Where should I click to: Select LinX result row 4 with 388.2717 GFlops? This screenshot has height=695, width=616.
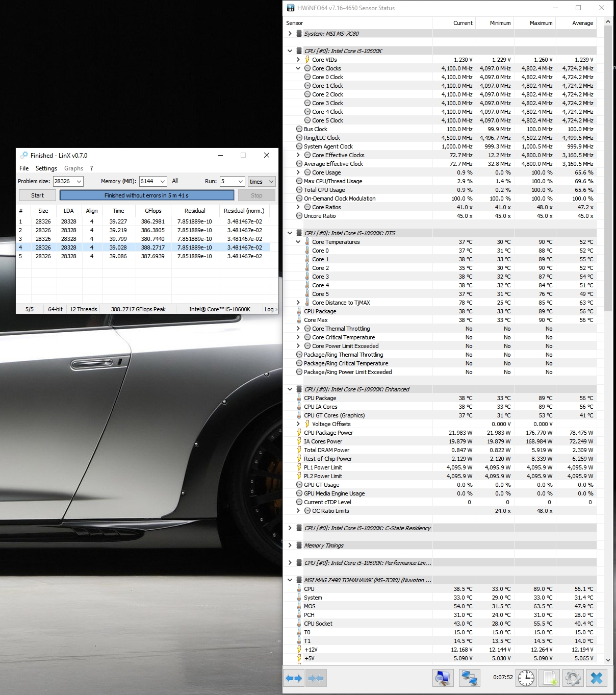(143, 247)
